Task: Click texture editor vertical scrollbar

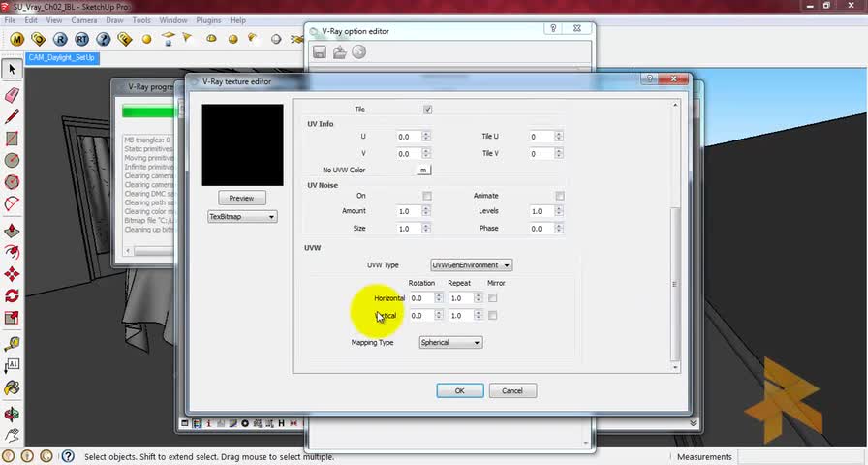Action: pyautogui.click(x=675, y=284)
